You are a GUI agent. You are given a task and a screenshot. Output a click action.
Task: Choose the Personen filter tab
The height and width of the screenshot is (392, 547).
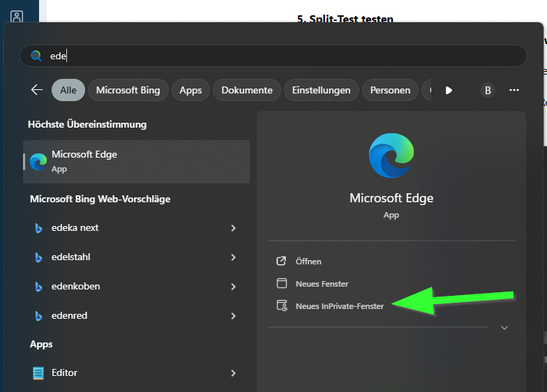point(390,90)
